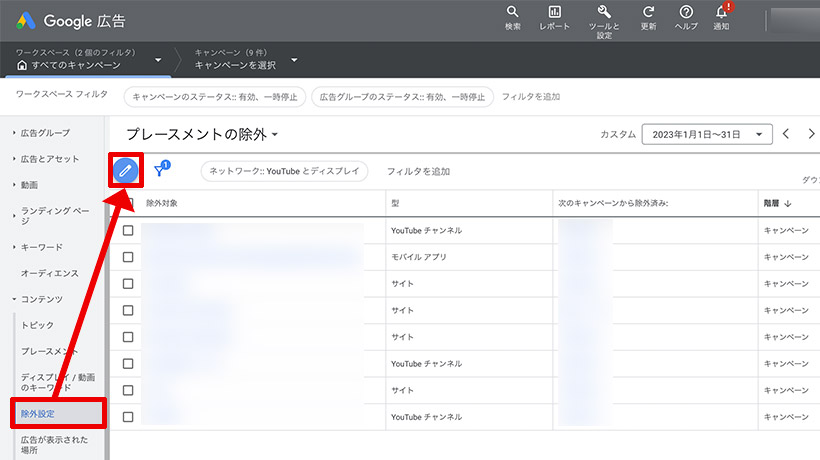The width and height of the screenshot is (820, 460).
Task: Check the first YouTube チャンネル row checkbox
Action: pos(128,230)
